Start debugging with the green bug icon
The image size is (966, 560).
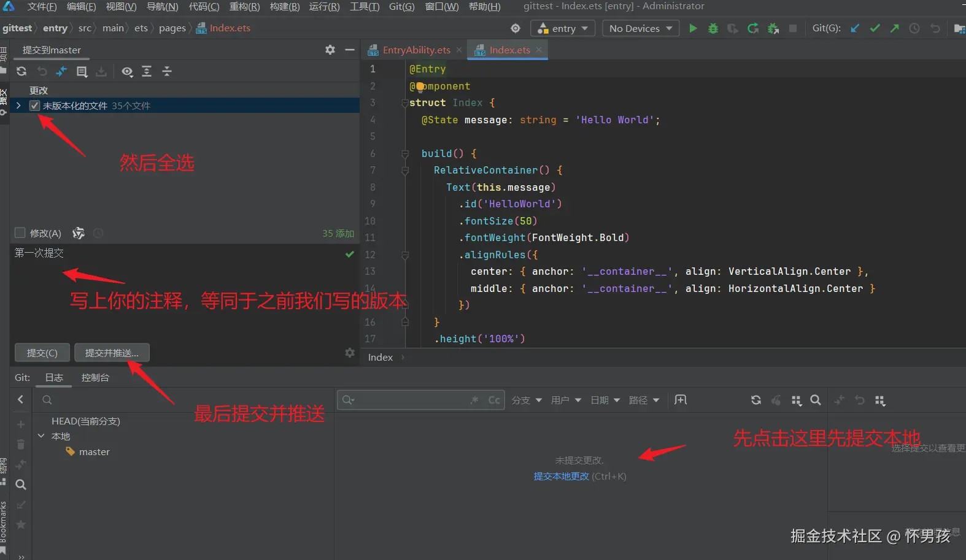click(x=713, y=28)
